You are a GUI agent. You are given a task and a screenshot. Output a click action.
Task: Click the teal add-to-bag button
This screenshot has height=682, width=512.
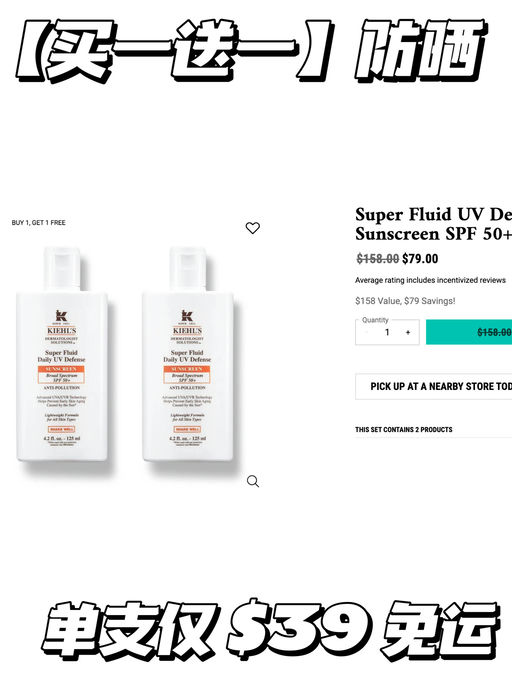469,332
